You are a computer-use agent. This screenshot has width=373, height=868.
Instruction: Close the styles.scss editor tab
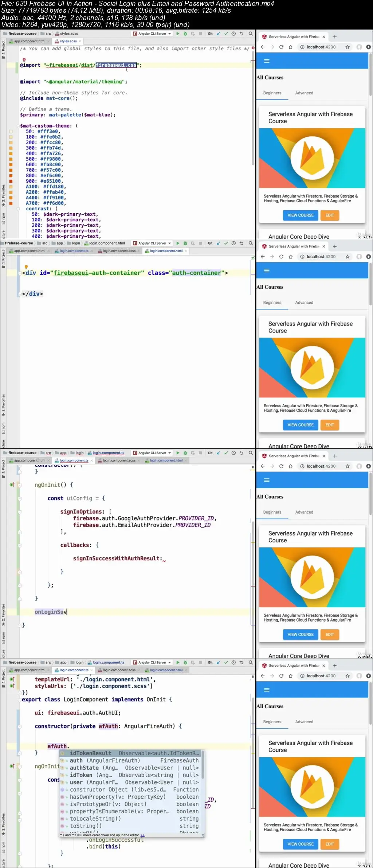(x=80, y=42)
